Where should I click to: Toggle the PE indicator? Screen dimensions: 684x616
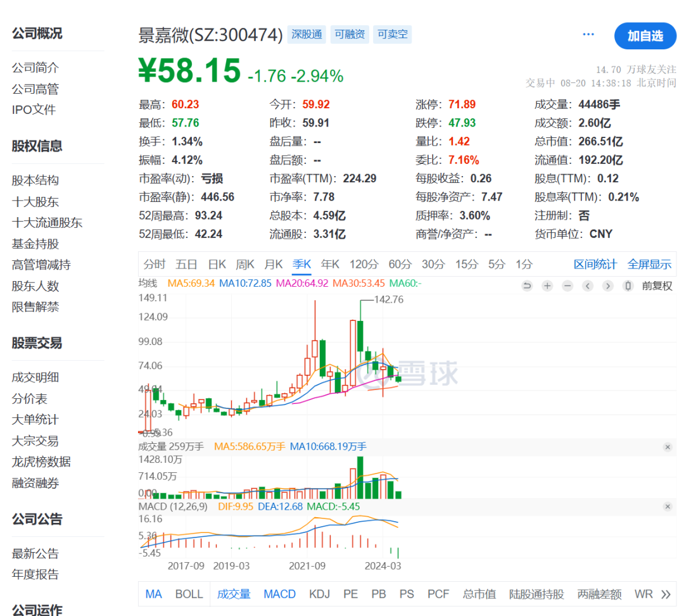coord(350,594)
